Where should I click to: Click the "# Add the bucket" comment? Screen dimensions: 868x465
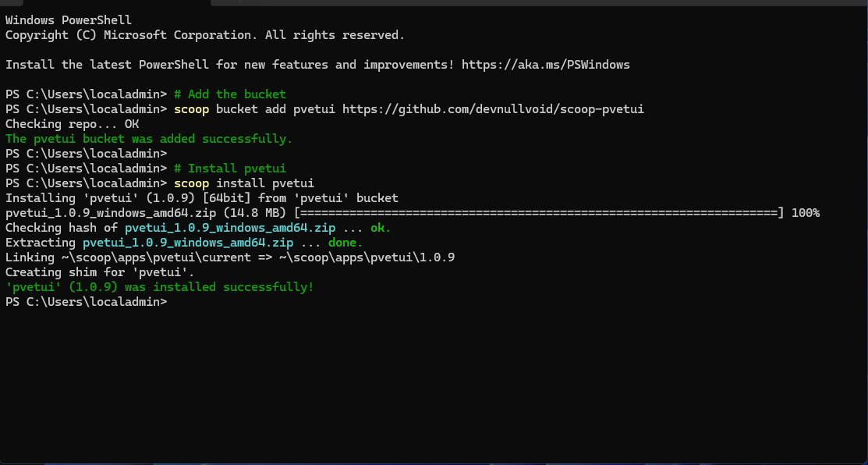(x=230, y=94)
